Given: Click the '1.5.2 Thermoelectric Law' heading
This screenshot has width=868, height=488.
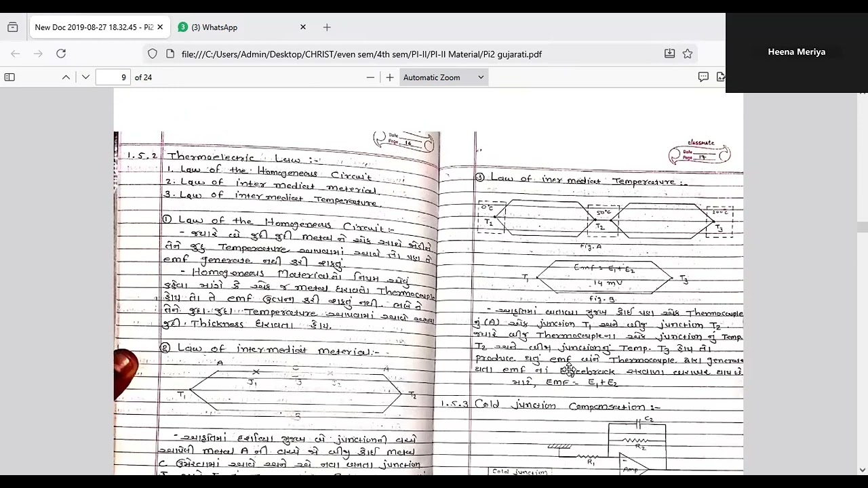Looking at the screenshot, I should [224, 157].
